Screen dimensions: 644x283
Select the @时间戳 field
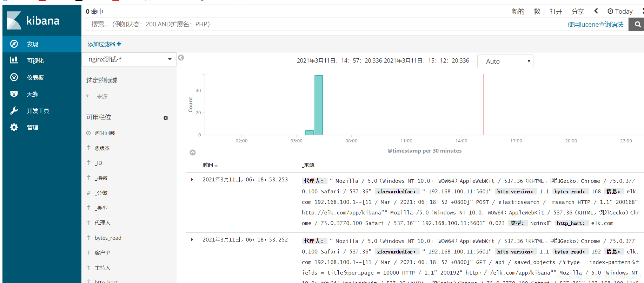(x=105, y=133)
